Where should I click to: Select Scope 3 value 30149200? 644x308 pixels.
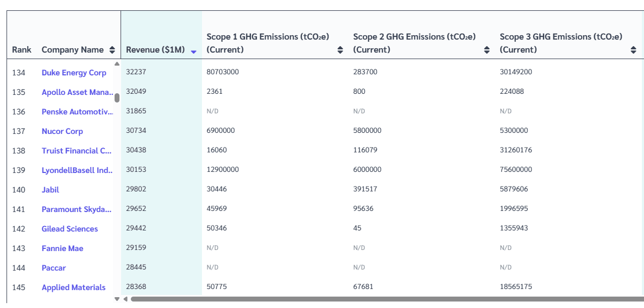coord(516,72)
